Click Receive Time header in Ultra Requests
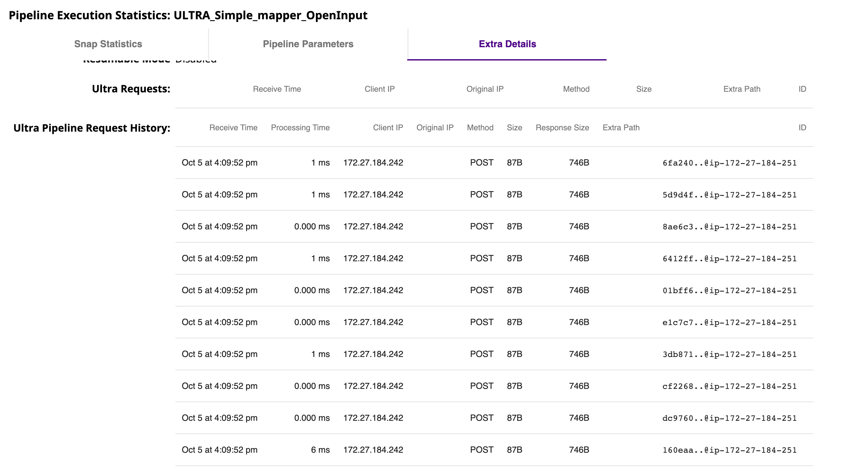The width and height of the screenshot is (868, 471). click(x=277, y=89)
